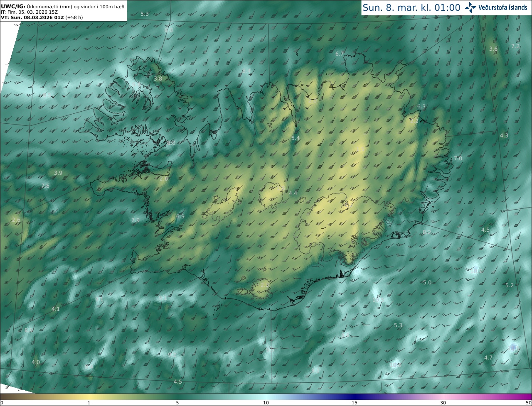Click the '50' label on the color scale
Screen dimensions: 532x406
(528, 403)
